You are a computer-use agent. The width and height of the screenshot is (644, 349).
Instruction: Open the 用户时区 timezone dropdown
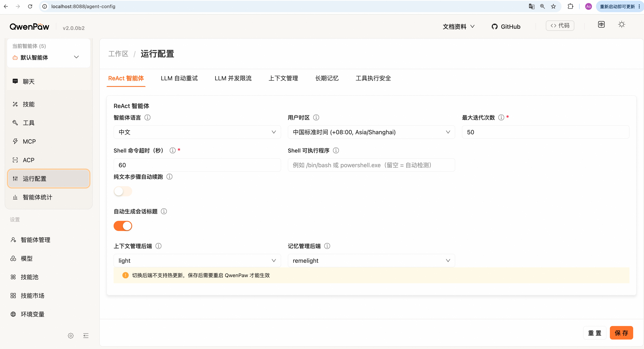(x=371, y=132)
